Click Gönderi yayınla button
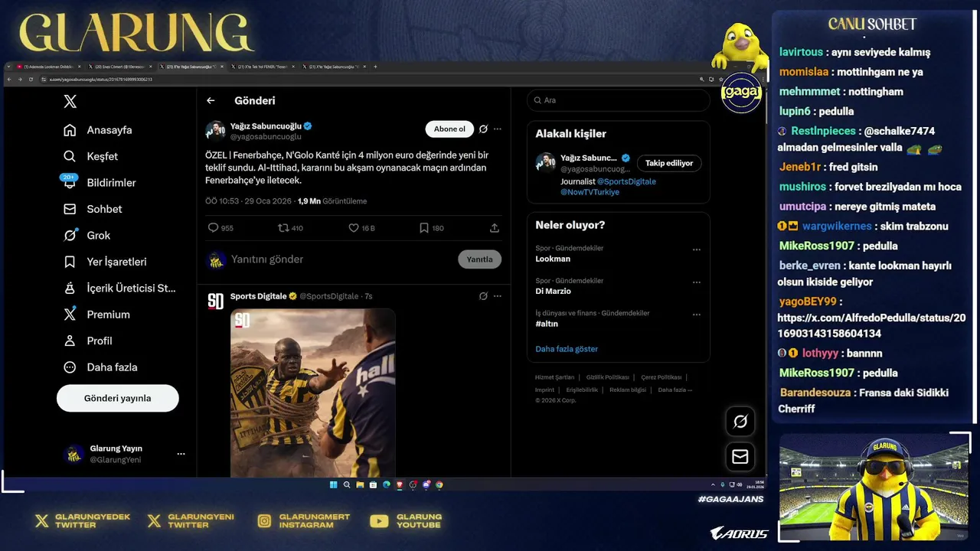 tap(118, 398)
